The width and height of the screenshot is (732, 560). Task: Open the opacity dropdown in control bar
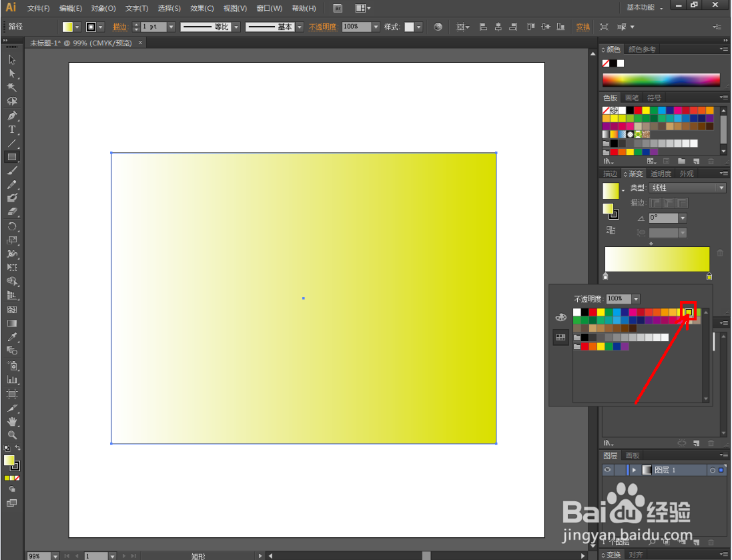(376, 27)
